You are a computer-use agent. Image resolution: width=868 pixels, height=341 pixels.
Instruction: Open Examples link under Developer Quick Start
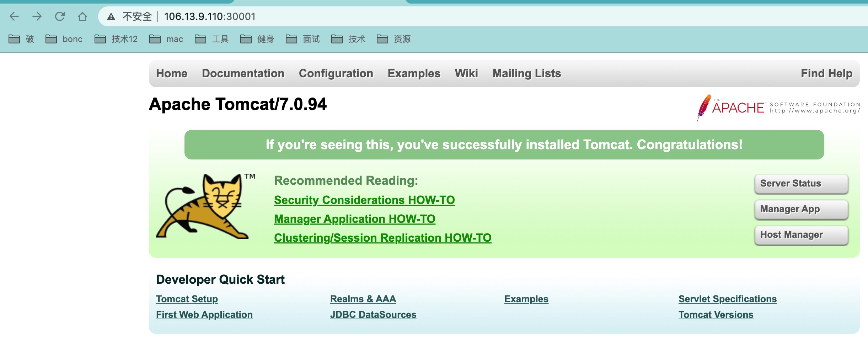point(526,299)
